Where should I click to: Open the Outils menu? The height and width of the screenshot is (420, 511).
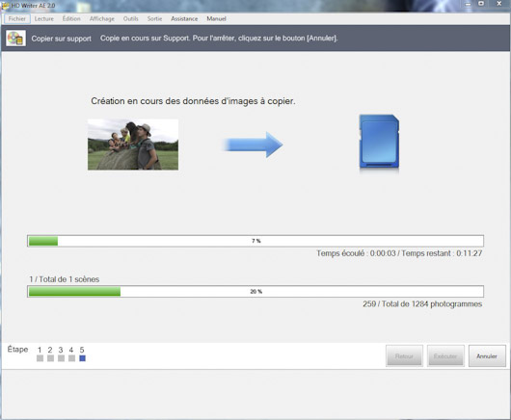pyautogui.click(x=131, y=19)
